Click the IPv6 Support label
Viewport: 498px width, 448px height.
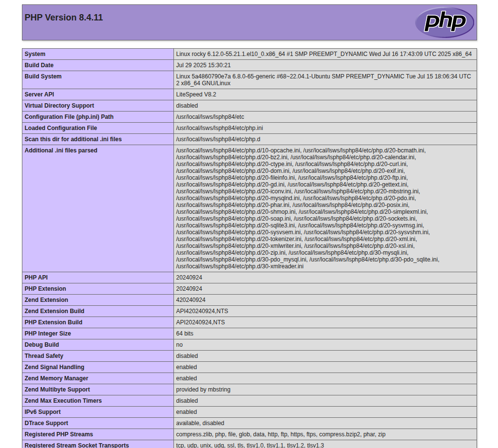[42, 412]
